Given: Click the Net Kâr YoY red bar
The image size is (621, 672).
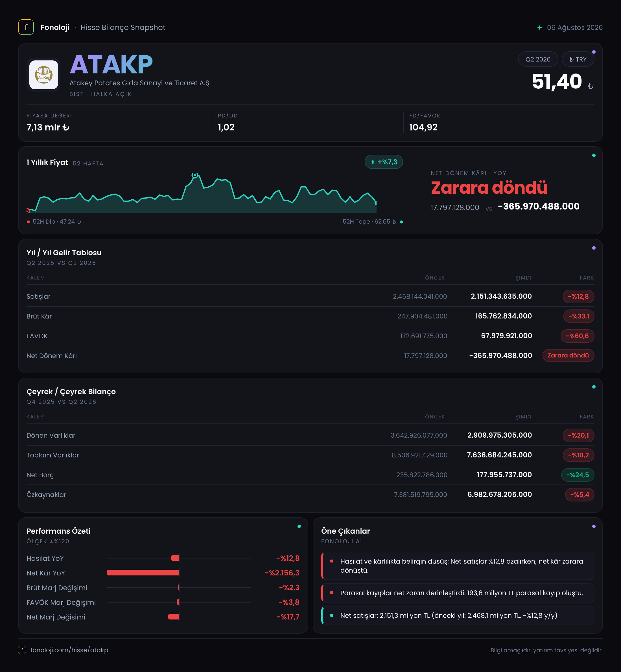Looking at the screenshot, I should [143, 573].
